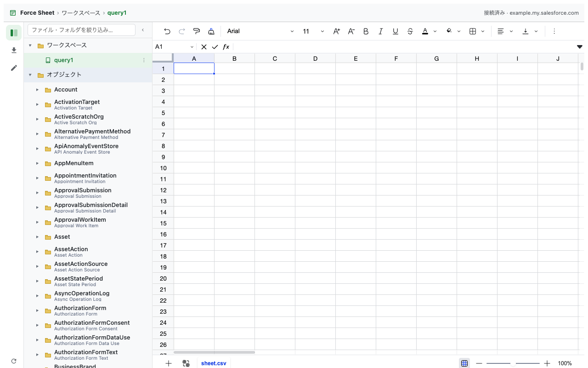This screenshot has width=588, height=368.
Task: Click the undo icon in toolbar
Action: point(167,31)
